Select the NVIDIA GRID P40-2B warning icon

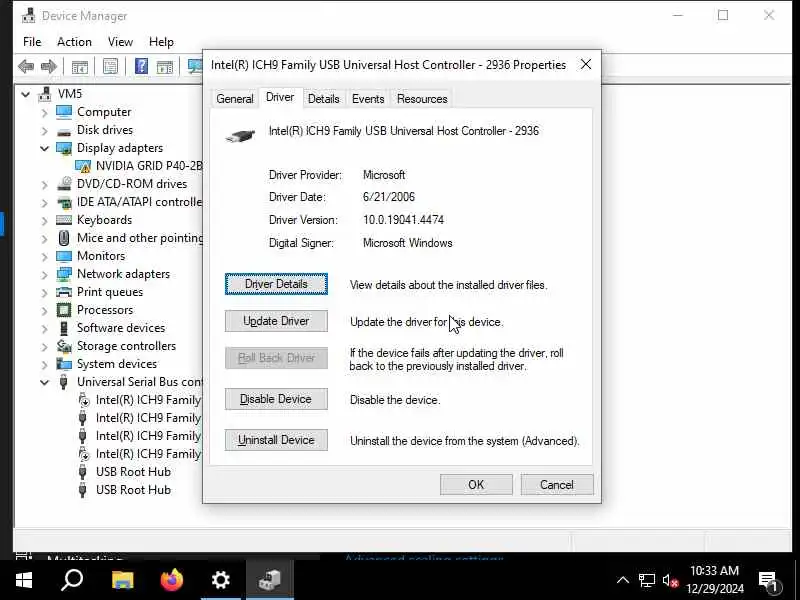[x=83, y=166]
